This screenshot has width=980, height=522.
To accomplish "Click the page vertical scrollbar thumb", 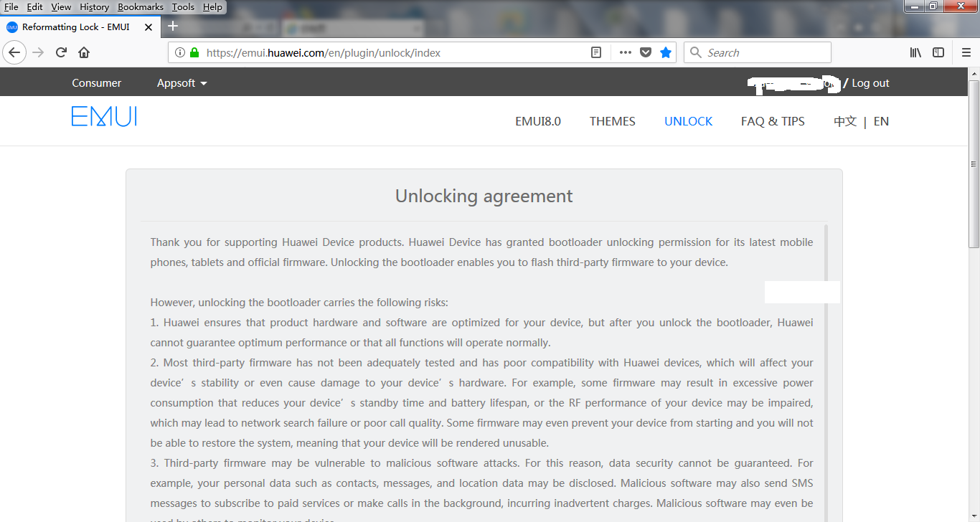I will click(974, 164).
